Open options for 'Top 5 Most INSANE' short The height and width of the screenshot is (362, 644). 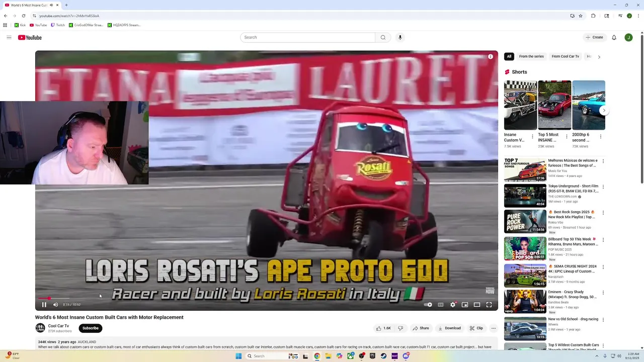(567, 137)
